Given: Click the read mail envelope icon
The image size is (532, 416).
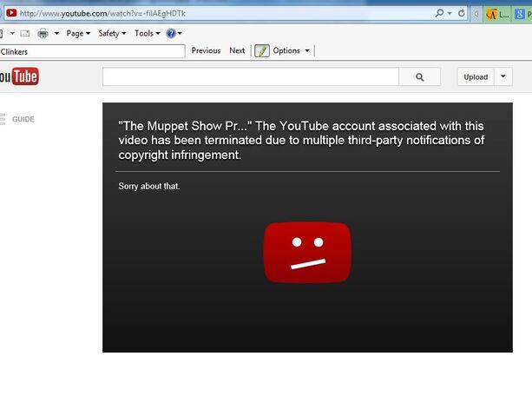Looking at the screenshot, I should click(25, 33).
